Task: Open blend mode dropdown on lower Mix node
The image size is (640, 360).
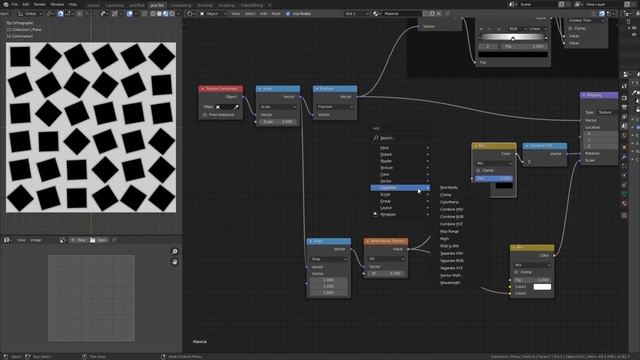Action: [532, 265]
